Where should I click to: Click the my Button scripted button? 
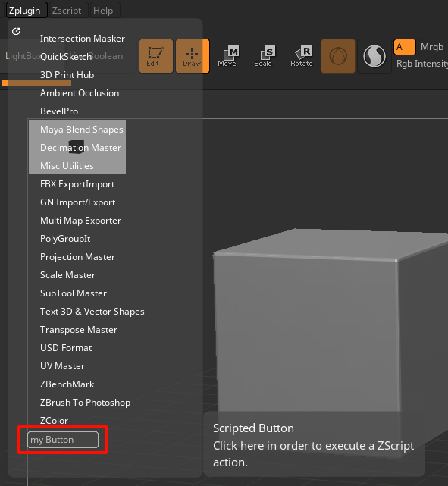click(63, 440)
